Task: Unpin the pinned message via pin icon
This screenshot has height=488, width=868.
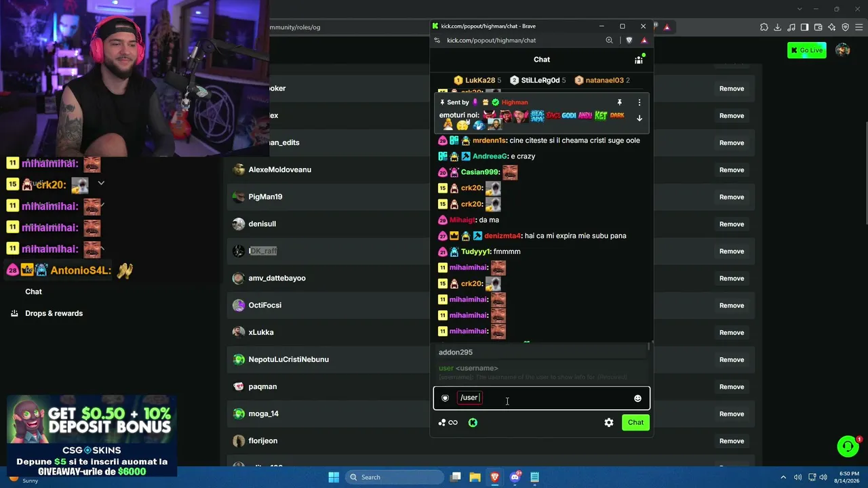Action: click(619, 102)
